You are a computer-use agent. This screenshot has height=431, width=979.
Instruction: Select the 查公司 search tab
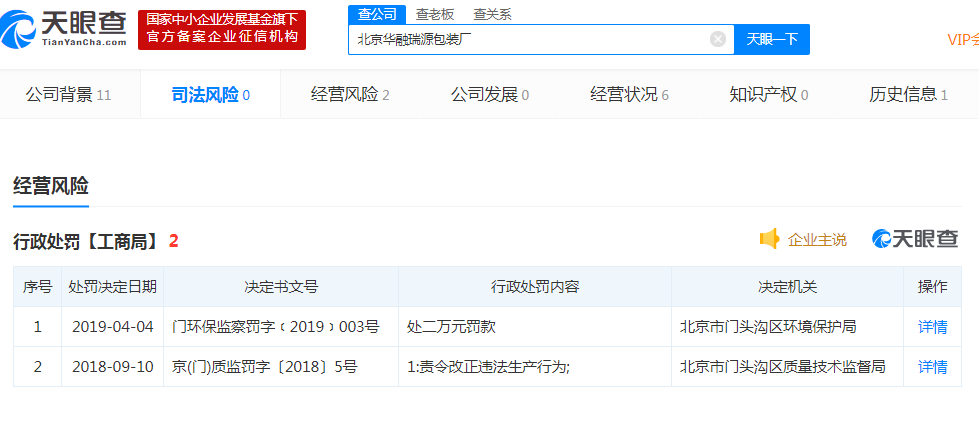click(x=376, y=14)
